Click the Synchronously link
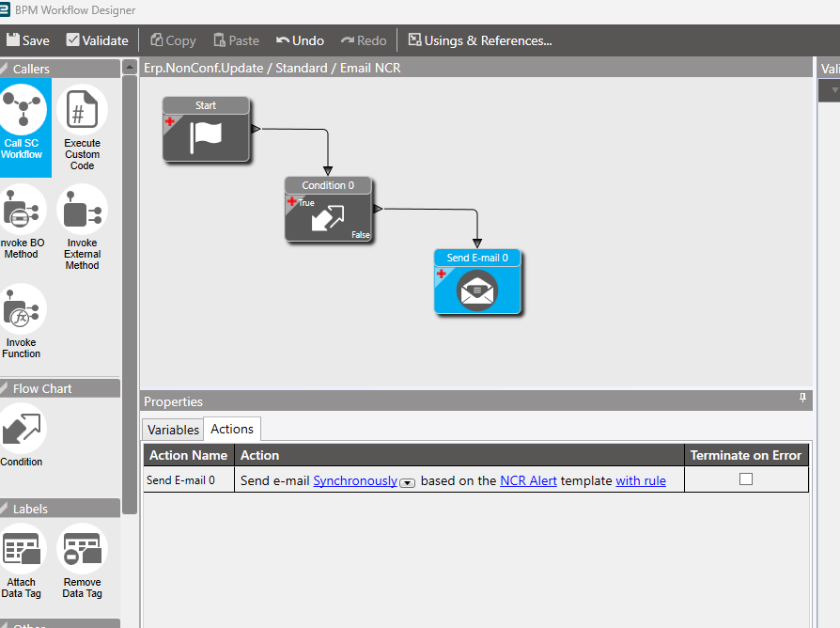This screenshot has width=840, height=628. [x=355, y=480]
